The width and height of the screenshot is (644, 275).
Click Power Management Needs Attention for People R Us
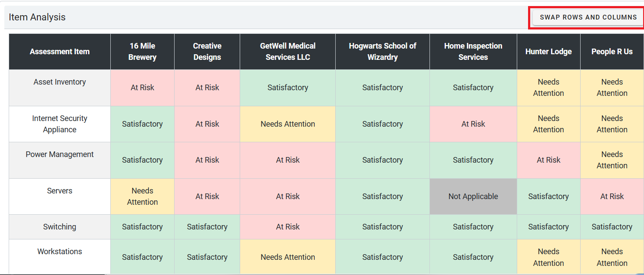612,160
